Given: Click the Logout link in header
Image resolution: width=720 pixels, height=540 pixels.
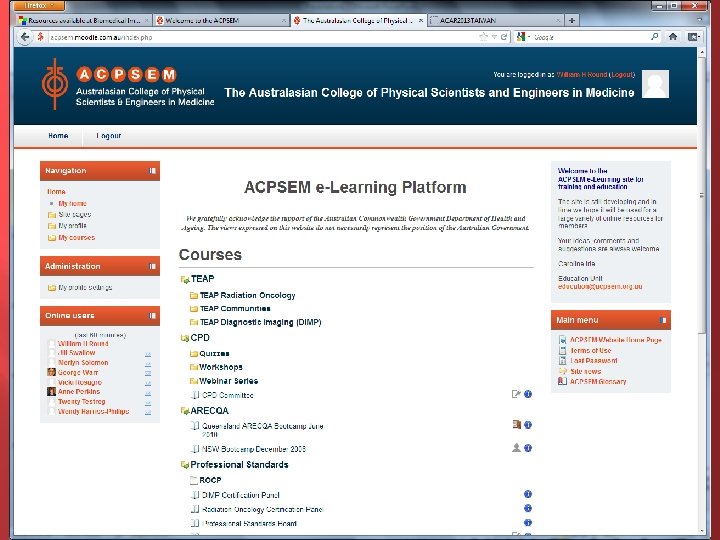Looking at the screenshot, I should coord(622,74).
